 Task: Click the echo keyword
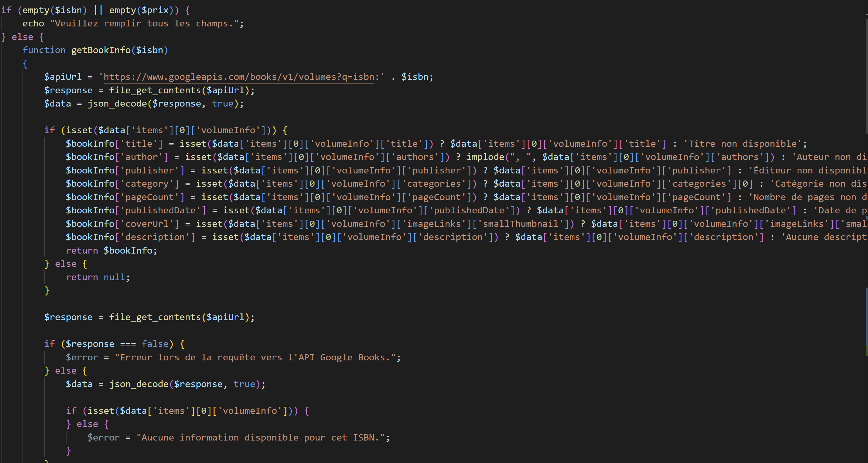point(33,24)
